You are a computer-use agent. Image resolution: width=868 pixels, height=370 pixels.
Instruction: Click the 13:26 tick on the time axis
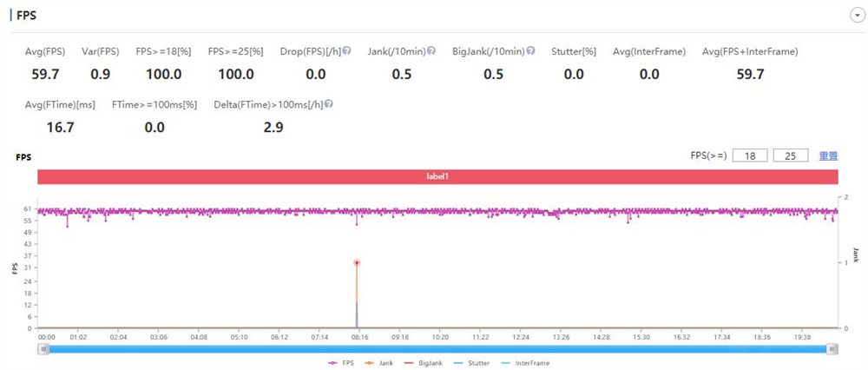[562, 337]
